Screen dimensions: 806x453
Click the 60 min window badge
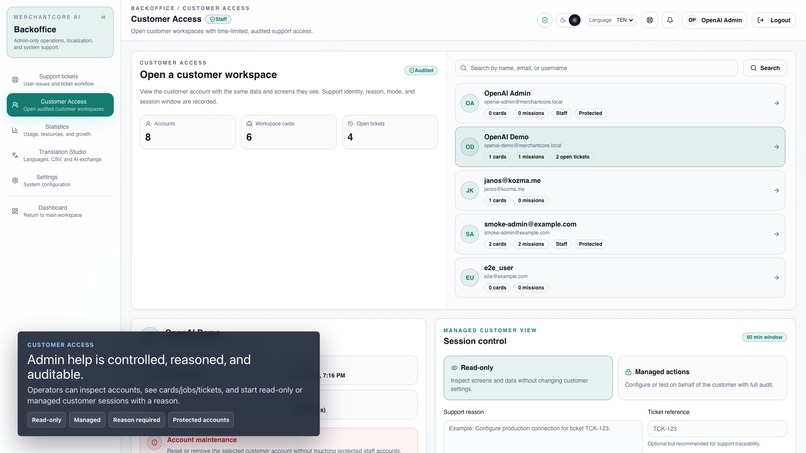pyautogui.click(x=764, y=337)
